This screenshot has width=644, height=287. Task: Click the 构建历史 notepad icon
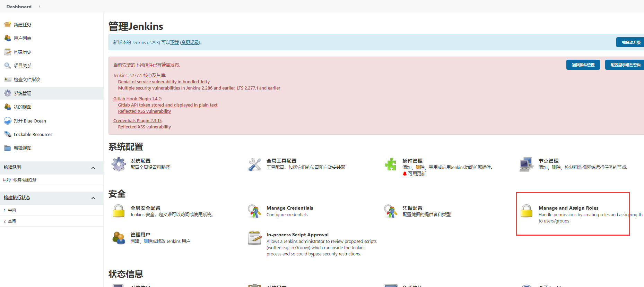(8, 52)
